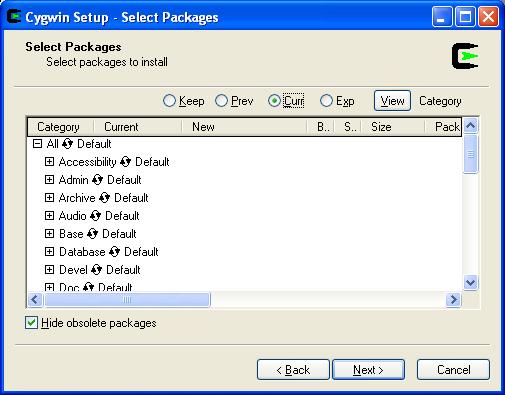Expand the Devel category
505x395 pixels.
[x=49, y=270]
